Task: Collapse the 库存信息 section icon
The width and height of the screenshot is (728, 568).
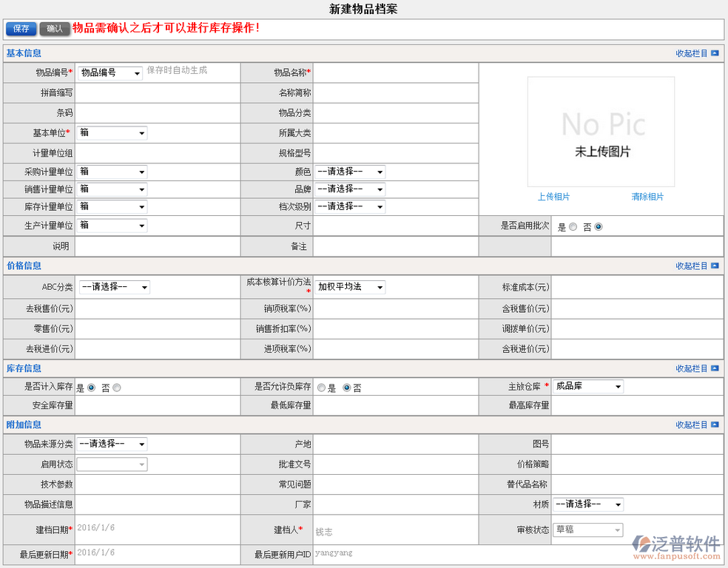Action: pyautogui.click(x=714, y=368)
